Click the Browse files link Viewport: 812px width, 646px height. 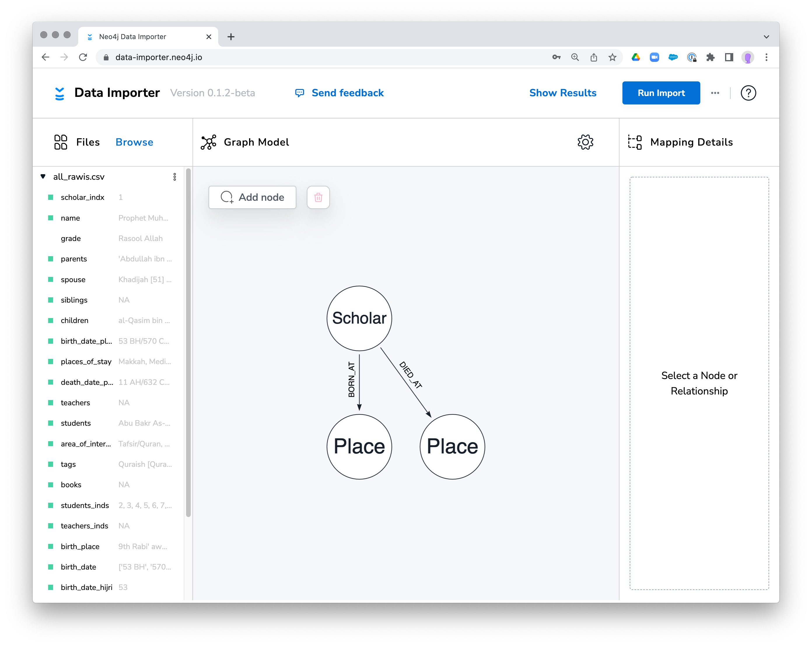pos(134,142)
